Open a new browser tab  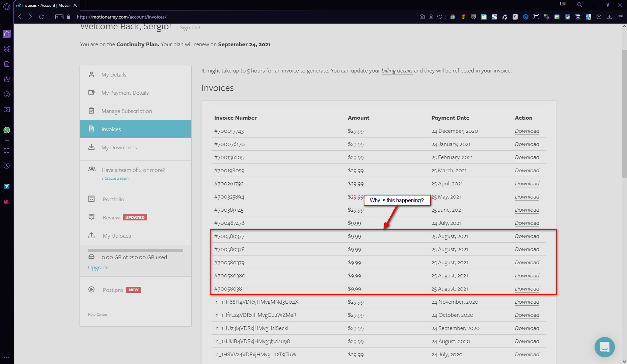tap(85, 5)
